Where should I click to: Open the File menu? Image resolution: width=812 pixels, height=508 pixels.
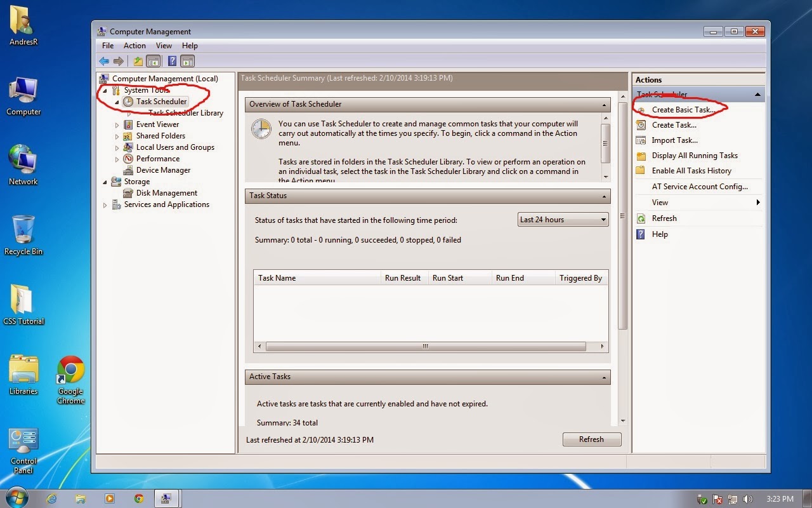tap(108, 46)
